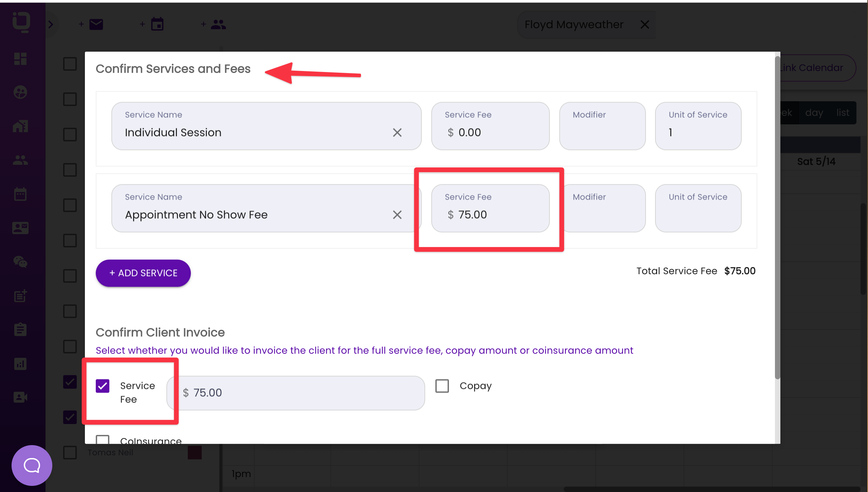Uncheck the Service Fee invoice option
Screen dimensions: 868x492
coord(102,386)
